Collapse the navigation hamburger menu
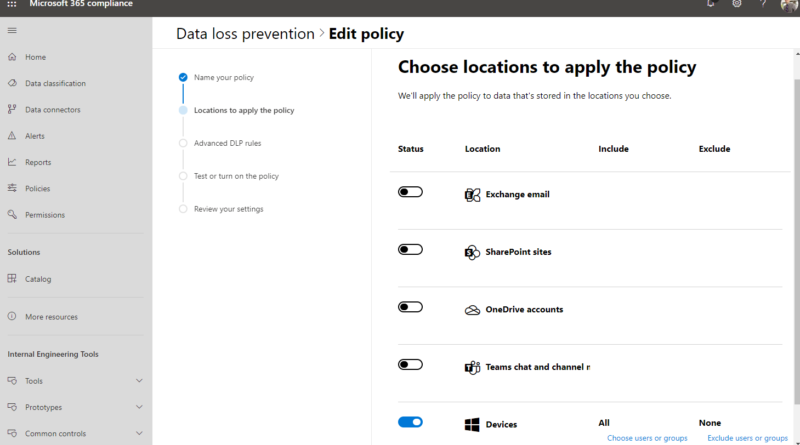This screenshot has width=800, height=445. (x=12, y=31)
